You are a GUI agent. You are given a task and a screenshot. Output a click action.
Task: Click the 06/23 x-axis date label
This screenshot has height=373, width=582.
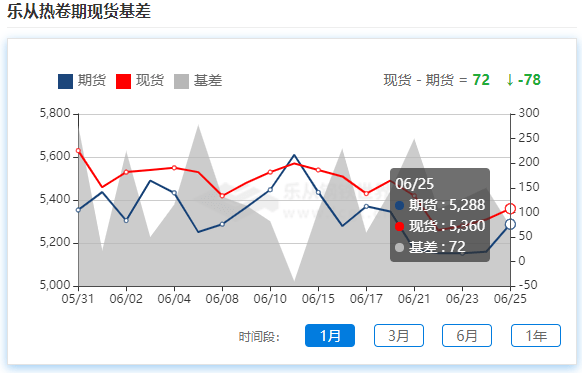(462, 299)
